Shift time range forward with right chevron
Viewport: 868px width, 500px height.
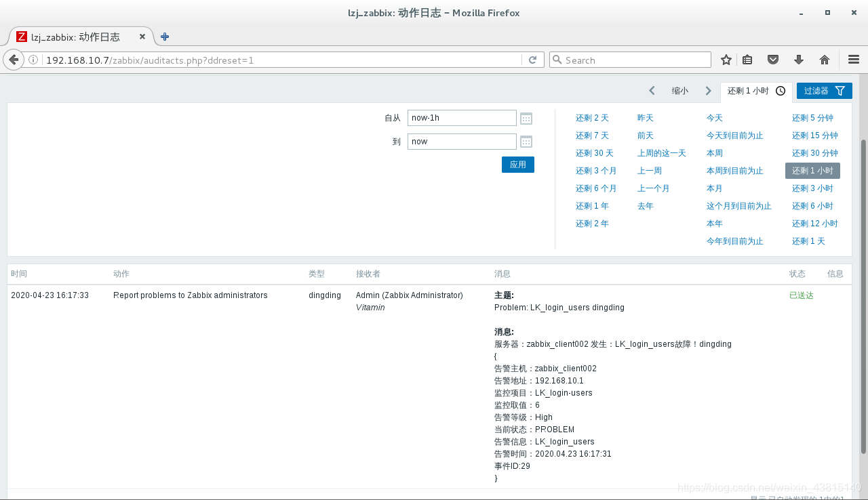[708, 91]
